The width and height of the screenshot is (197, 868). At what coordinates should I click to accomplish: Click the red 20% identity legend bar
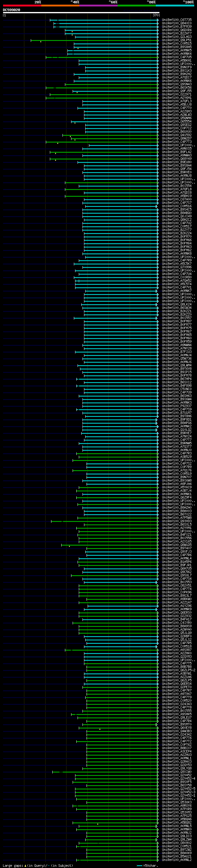pos(22,6)
